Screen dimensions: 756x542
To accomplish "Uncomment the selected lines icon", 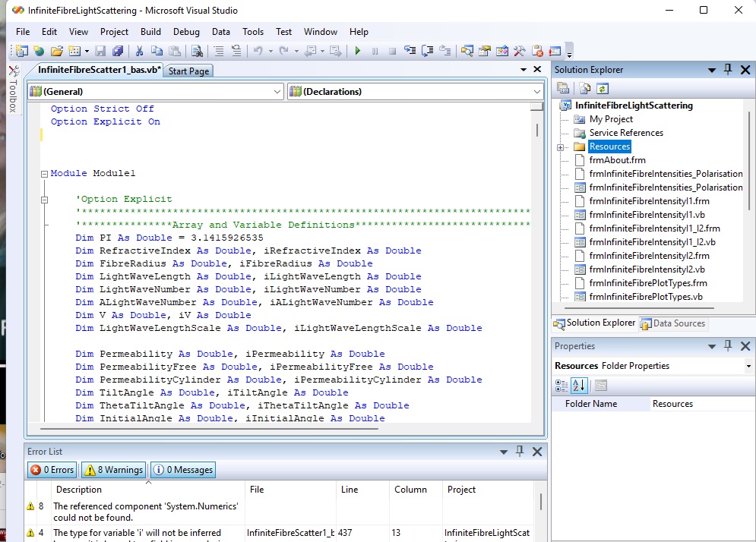I will pos(236,51).
